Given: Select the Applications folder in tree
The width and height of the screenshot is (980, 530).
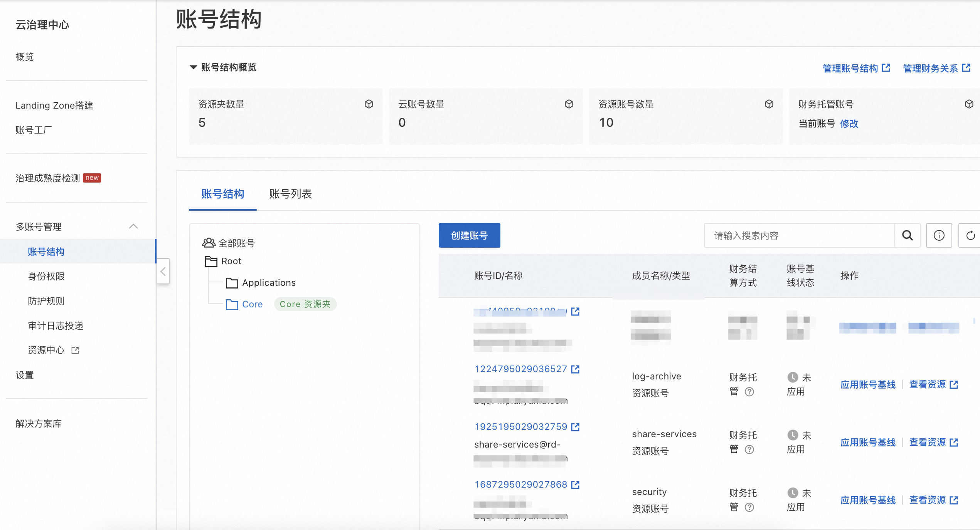Looking at the screenshot, I should 268,283.
